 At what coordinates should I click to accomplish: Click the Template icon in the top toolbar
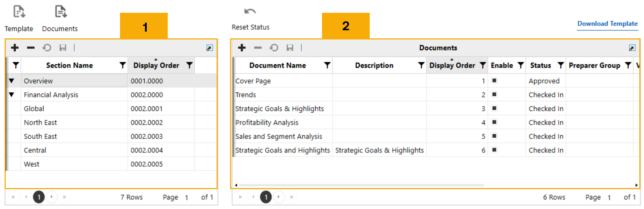pos(19,12)
